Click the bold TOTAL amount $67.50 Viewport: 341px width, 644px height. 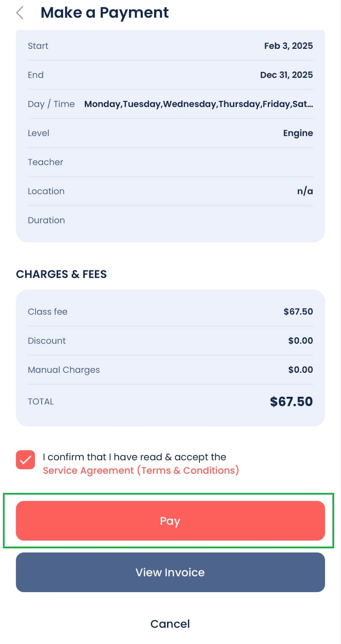pyautogui.click(x=291, y=401)
